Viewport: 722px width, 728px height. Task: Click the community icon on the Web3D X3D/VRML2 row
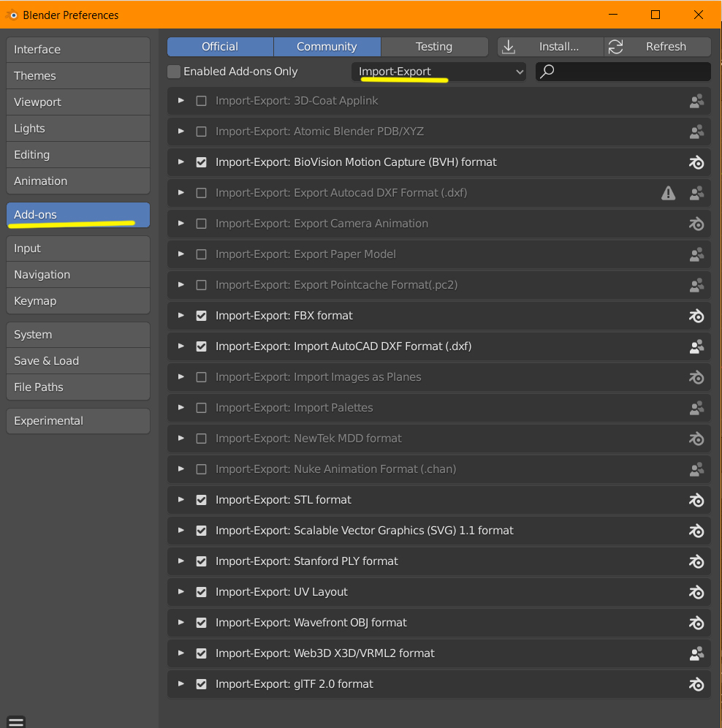(696, 653)
